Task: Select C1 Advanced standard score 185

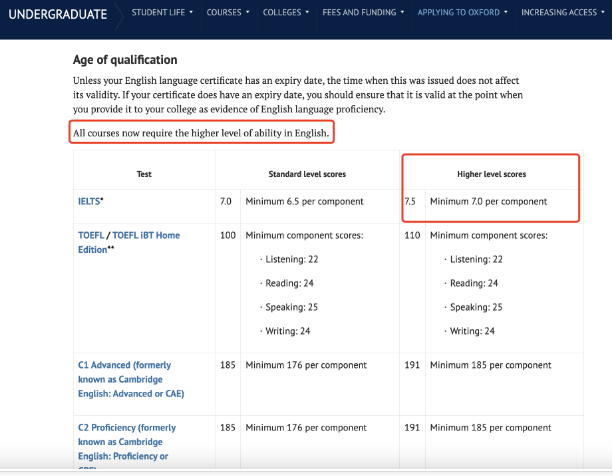Action: pos(228,365)
